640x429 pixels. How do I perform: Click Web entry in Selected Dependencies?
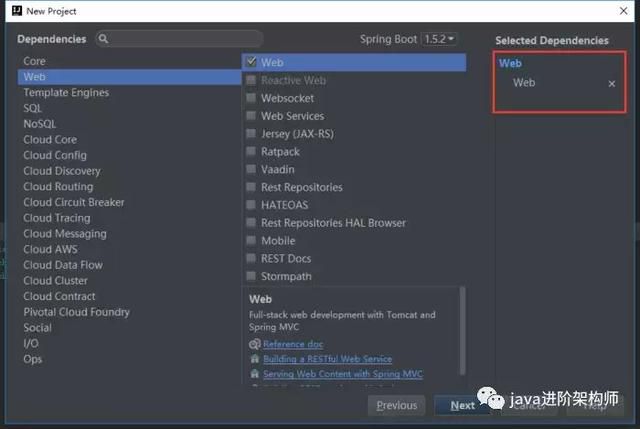tap(524, 83)
